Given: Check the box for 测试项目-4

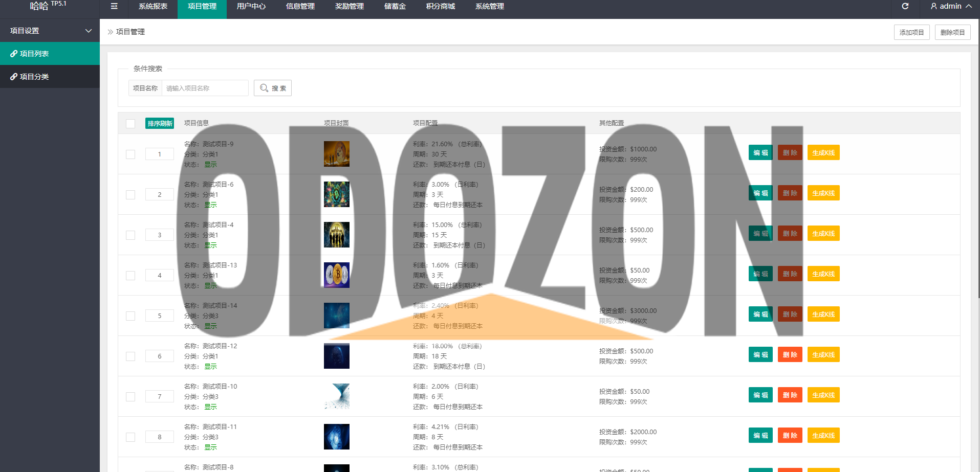Looking at the screenshot, I should coord(130,235).
